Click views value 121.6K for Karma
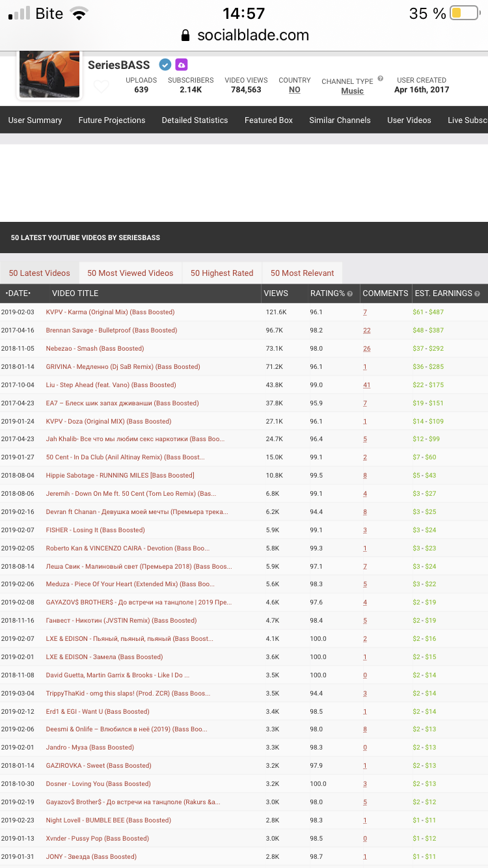The height and width of the screenshot is (868, 488). click(x=276, y=312)
